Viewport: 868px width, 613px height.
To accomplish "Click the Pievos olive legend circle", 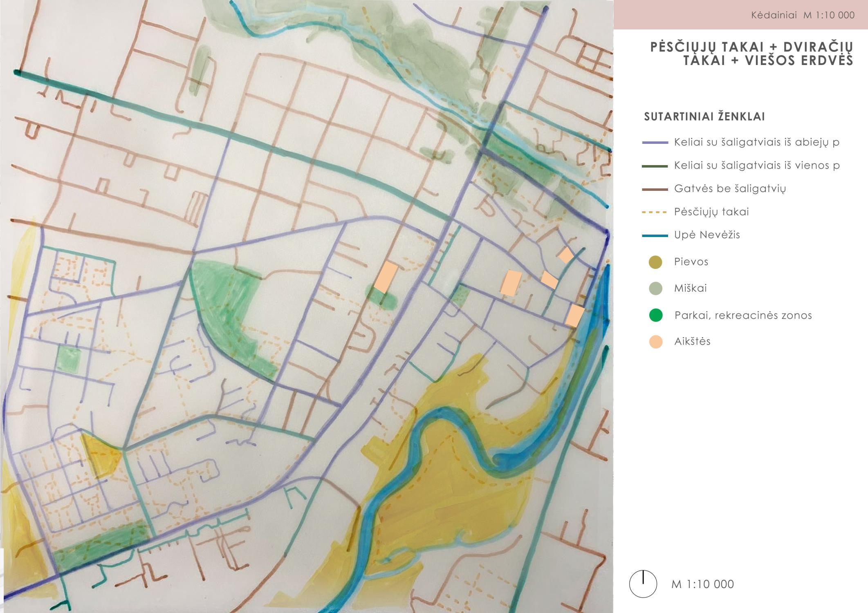I will pyautogui.click(x=655, y=262).
